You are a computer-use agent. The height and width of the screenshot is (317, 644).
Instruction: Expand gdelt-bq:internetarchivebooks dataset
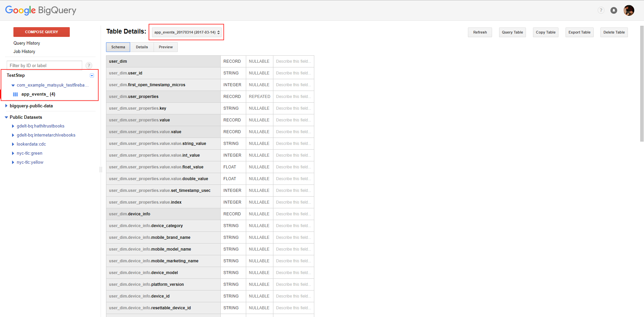click(x=13, y=135)
